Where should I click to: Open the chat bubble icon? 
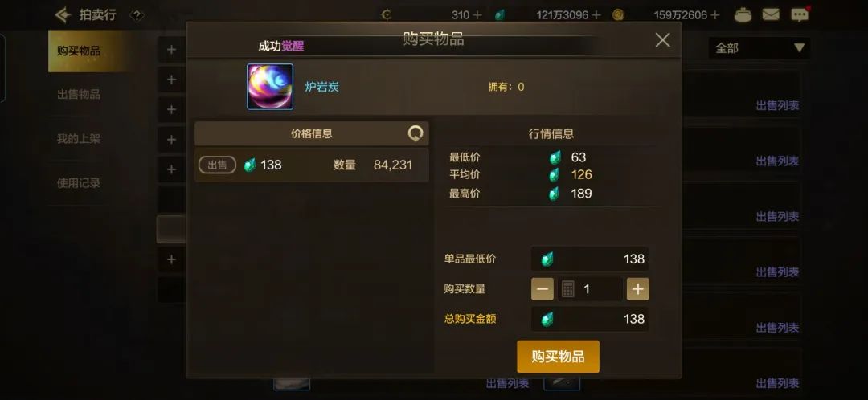click(x=800, y=15)
